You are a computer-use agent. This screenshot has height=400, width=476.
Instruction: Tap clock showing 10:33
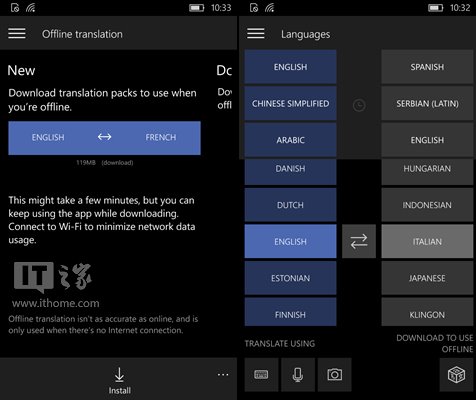(x=221, y=8)
